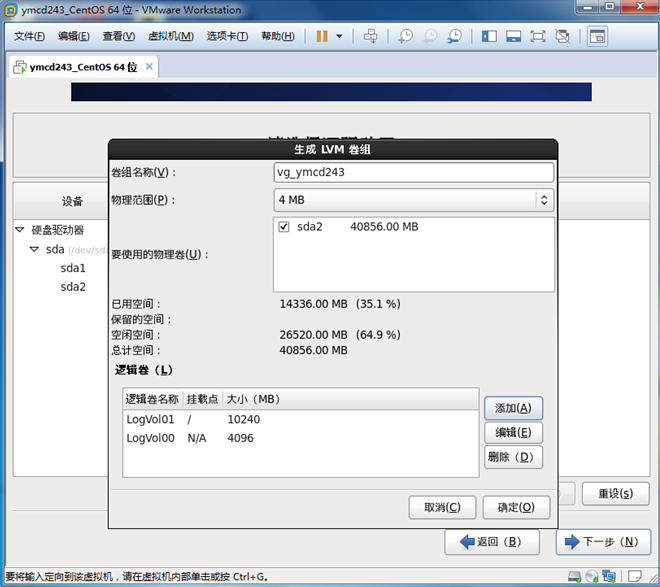660x587 pixels.
Task: Close the ymcd243_CentOS 64 tab
Action: tap(149, 66)
